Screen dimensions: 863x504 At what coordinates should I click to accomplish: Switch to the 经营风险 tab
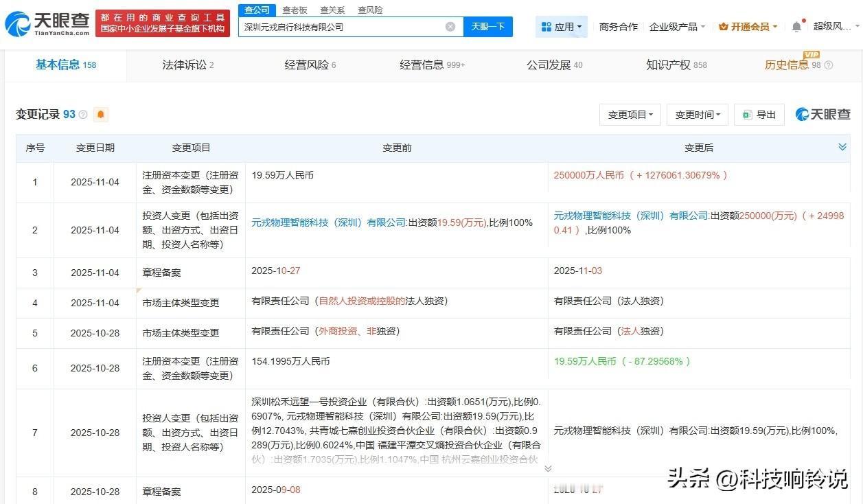(x=310, y=65)
